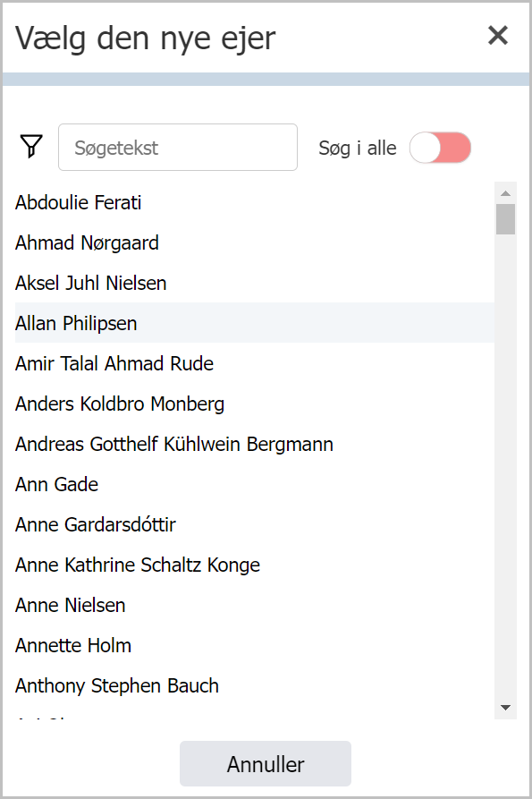Click the vertical scrollbar thumb

[505, 219]
